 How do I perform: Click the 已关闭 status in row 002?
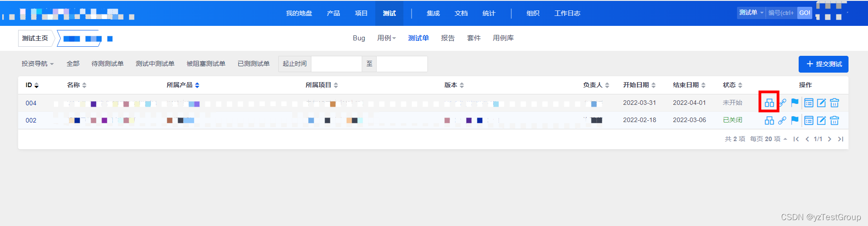pos(732,120)
